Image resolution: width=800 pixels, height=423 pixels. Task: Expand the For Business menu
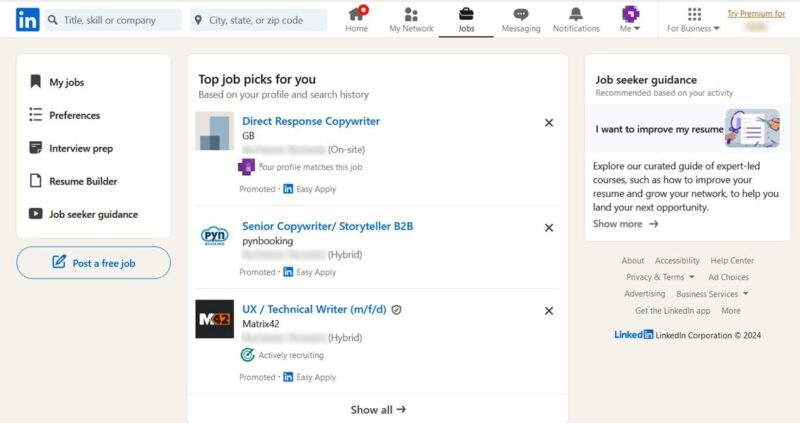pos(693,19)
